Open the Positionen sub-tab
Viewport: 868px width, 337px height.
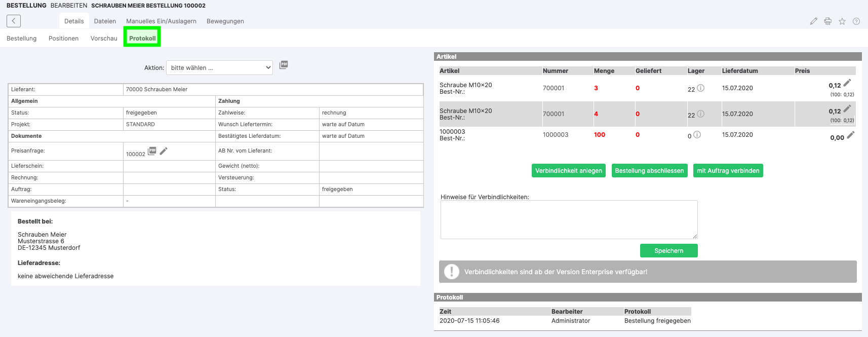(63, 39)
